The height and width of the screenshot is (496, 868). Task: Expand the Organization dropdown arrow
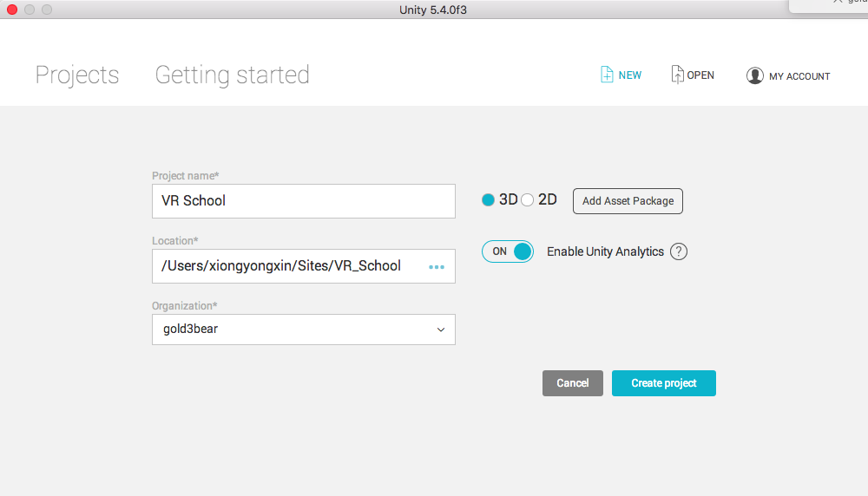point(441,330)
